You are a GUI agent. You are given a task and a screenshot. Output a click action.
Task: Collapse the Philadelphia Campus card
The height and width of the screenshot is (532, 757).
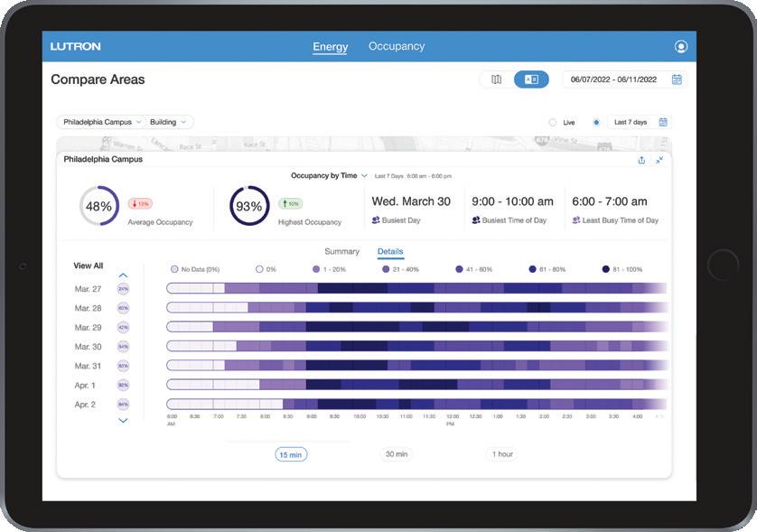pos(659,160)
